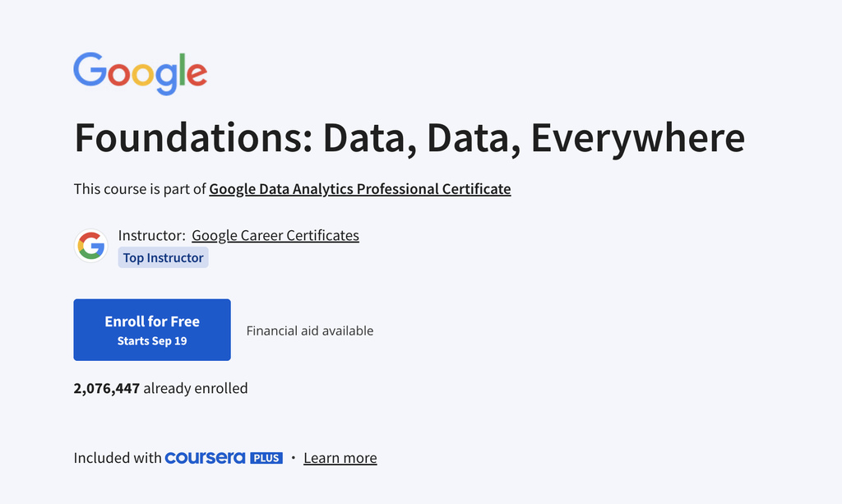Click the Coursera Plus logo
Viewport: 842px width, 504px height.
[206, 457]
